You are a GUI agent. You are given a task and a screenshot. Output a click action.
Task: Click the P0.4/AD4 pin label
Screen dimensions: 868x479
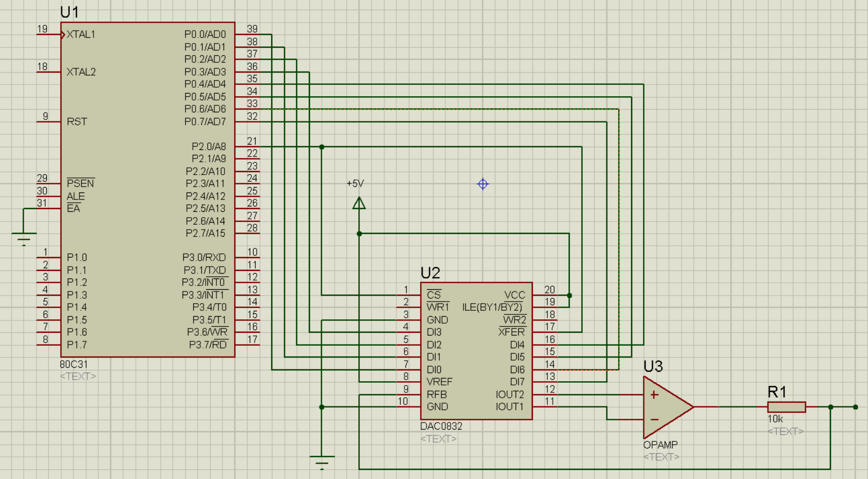click(205, 84)
